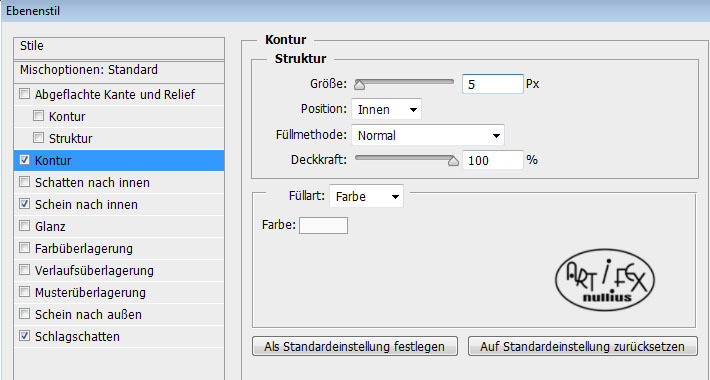
Task: Tick the Farbüberlagerung checkbox
Action: pos(24,248)
